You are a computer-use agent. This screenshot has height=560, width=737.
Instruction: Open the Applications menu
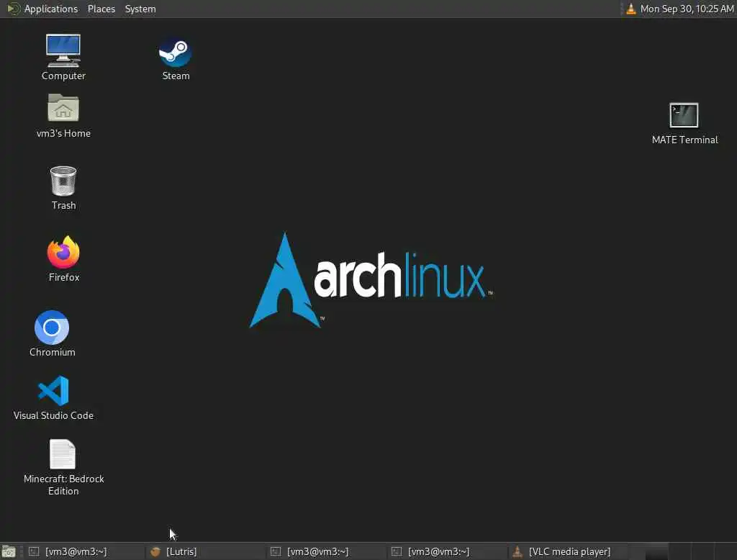click(51, 9)
